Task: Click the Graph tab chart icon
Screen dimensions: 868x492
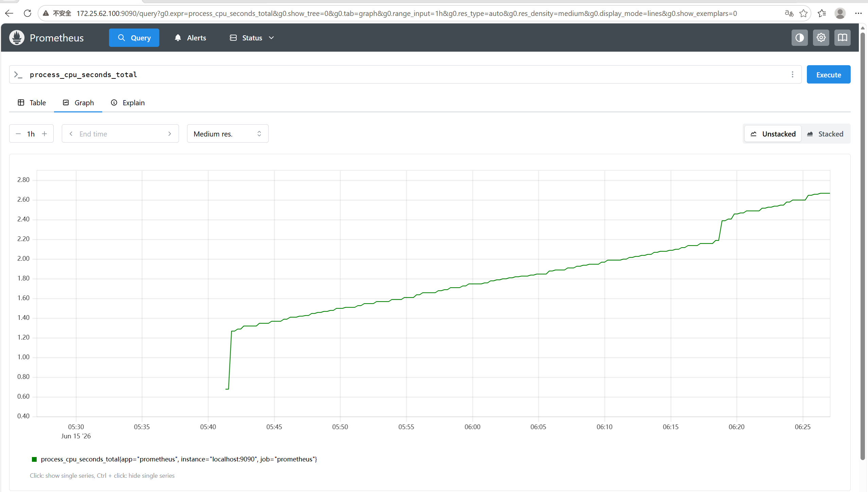Action: coord(66,103)
